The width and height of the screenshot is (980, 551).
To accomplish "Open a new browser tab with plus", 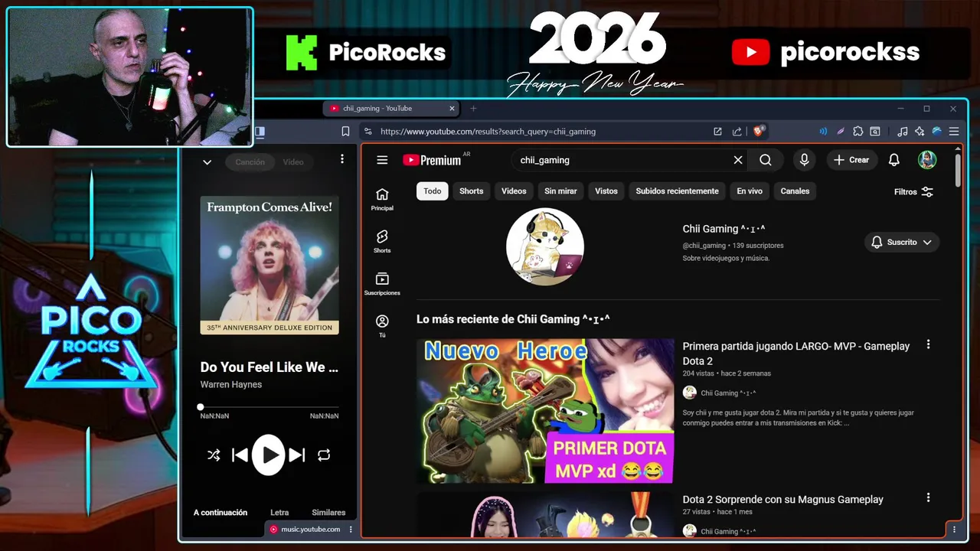I will [x=473, y=108].
